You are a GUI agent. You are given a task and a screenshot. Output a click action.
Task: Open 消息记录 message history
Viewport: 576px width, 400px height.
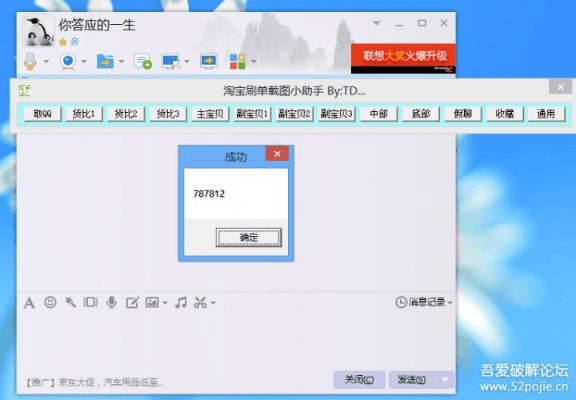420,302
